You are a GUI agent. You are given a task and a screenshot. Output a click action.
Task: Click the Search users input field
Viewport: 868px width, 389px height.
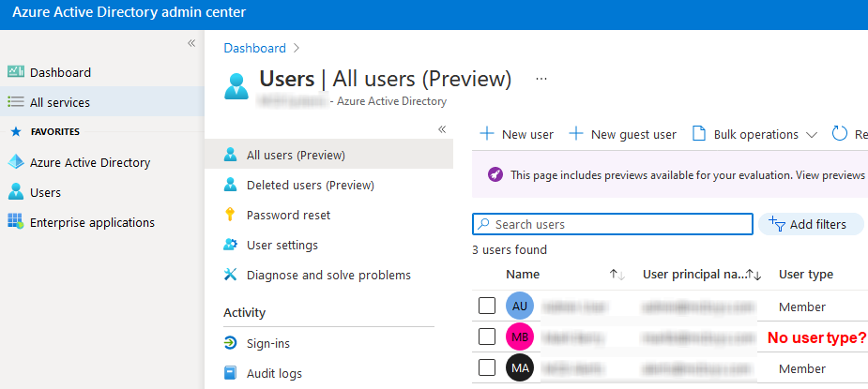click(x=612, y=224)
